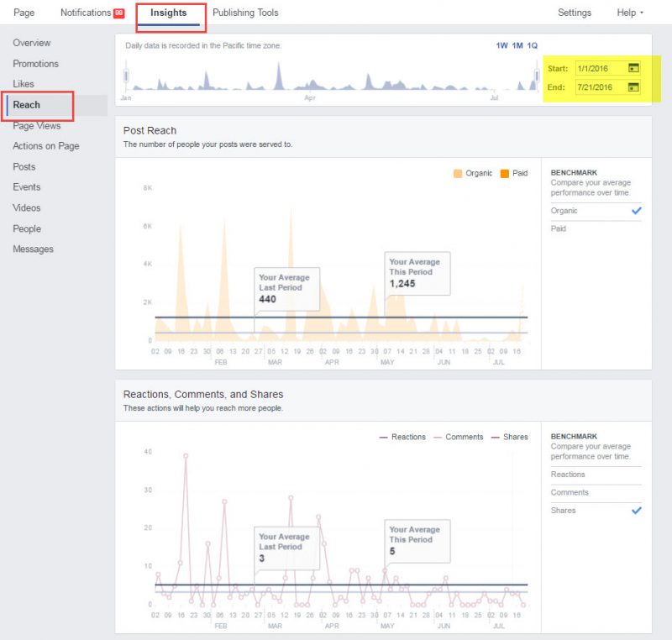Click the left timeline slider handle
Image resolution: width=672 pixels, height=640 pixels.
click(x=126, y=74)
